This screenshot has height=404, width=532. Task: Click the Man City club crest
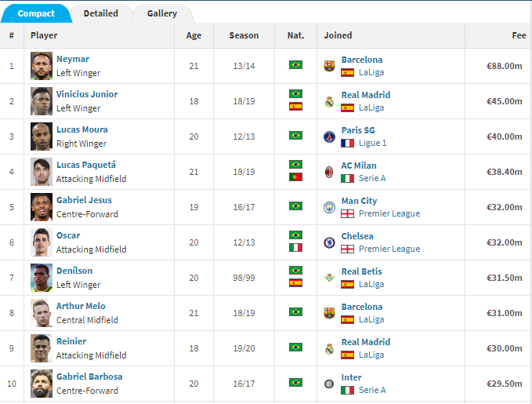(329, 207)
